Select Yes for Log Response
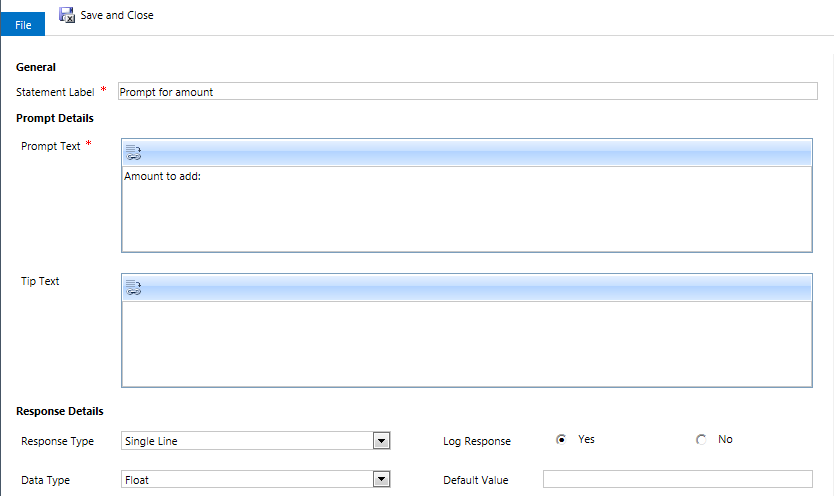Image resolution: width=834 pixels, height=496 pixels. (561, 440)
